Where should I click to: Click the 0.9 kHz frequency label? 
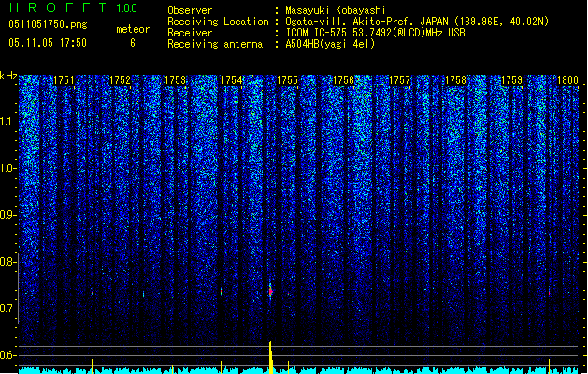(7, 215)
